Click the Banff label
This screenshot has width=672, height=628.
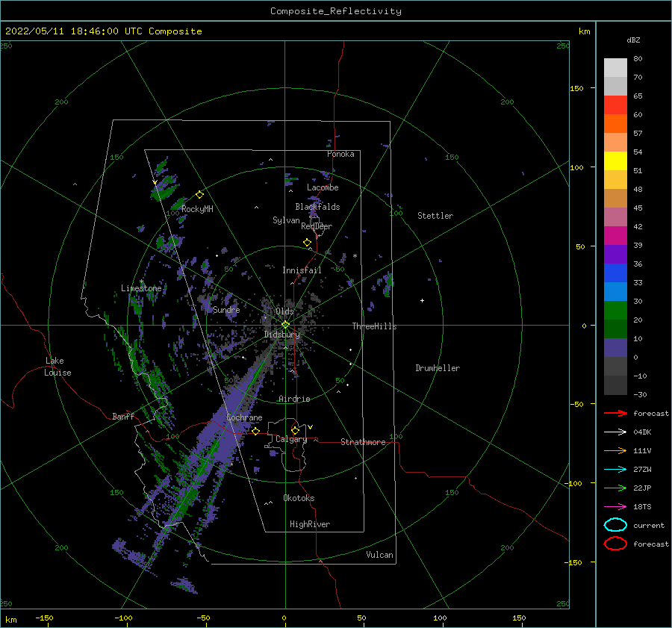[x=123, y=417]
